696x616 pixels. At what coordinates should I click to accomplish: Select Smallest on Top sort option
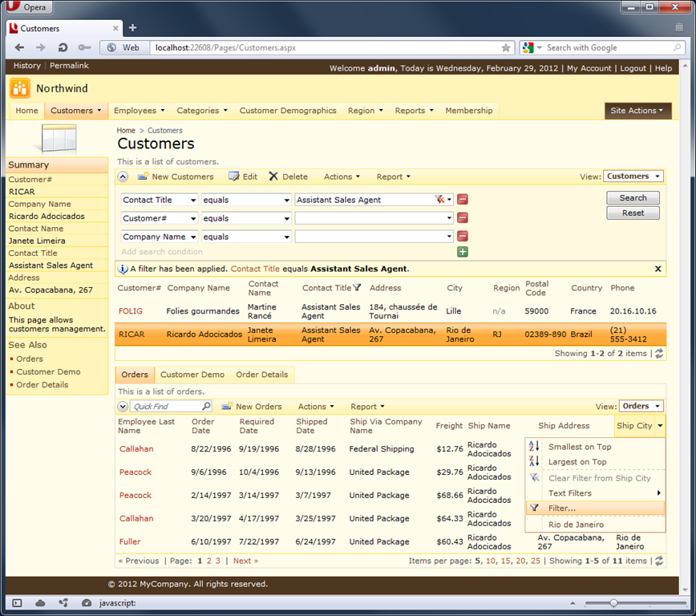tap(579, 447)
